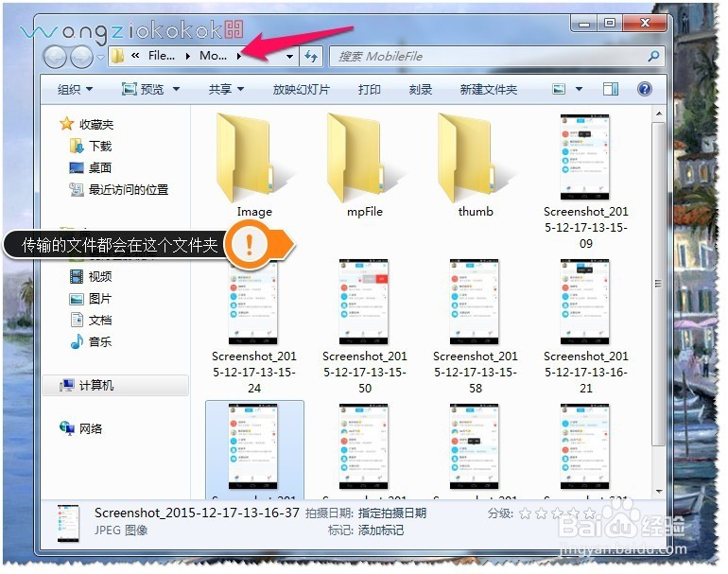Screen dimensions: 728x574
Task: Select 网络 in navigation pane
Action: (91, 428)
